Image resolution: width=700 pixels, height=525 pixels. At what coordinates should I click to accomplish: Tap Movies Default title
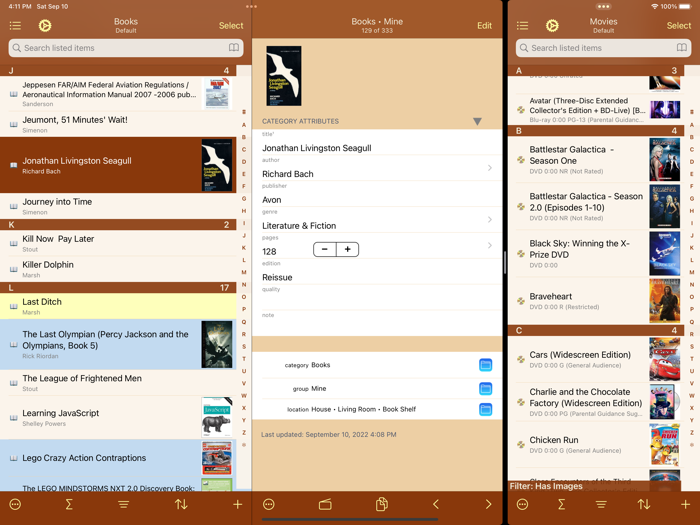click(x=604, y=25)
